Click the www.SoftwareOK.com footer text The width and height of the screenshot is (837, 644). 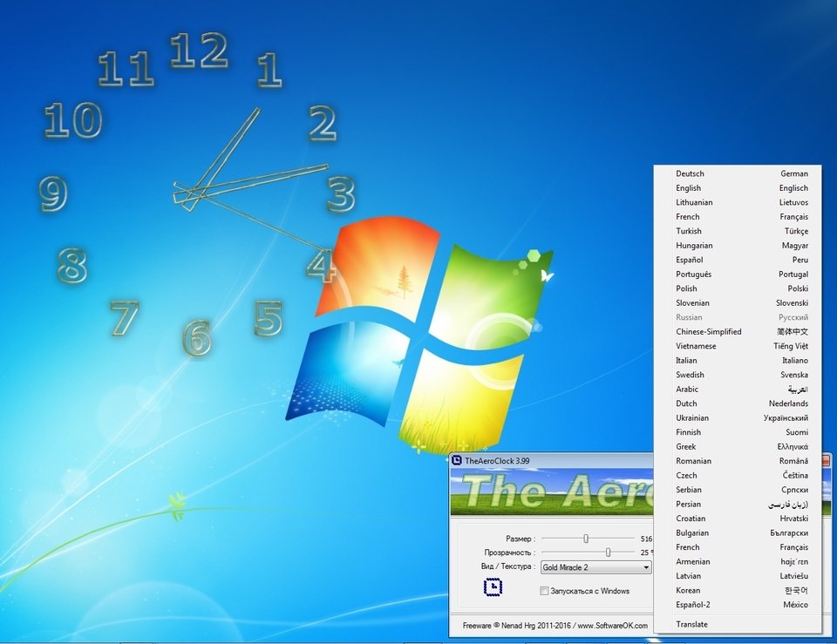click(612, 626)
